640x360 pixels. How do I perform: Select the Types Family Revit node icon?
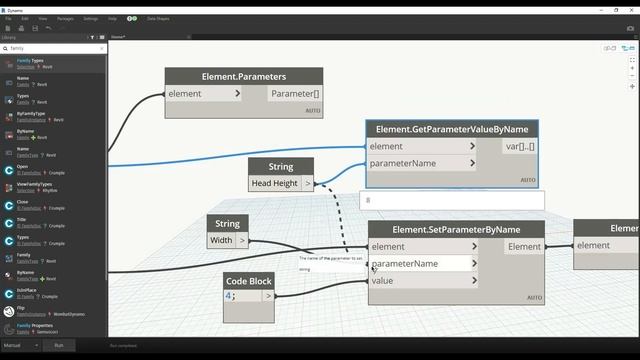click(x=9, y=99)
